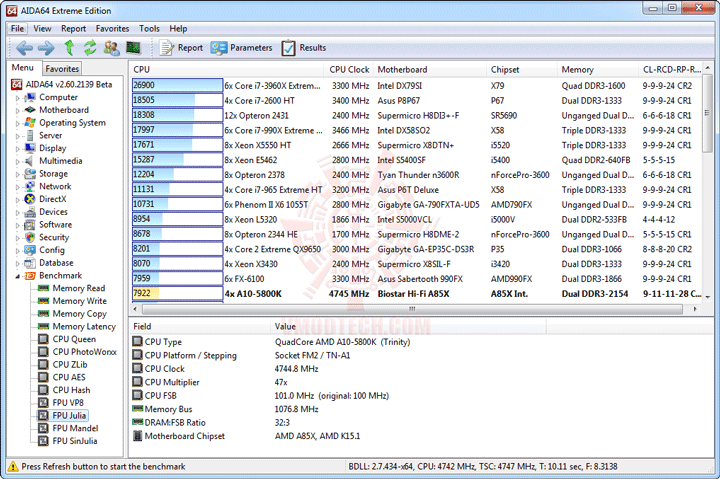This screenshot has height=479, width=720.
Task: Expand the Server tree node
Action: coord(17,136)
